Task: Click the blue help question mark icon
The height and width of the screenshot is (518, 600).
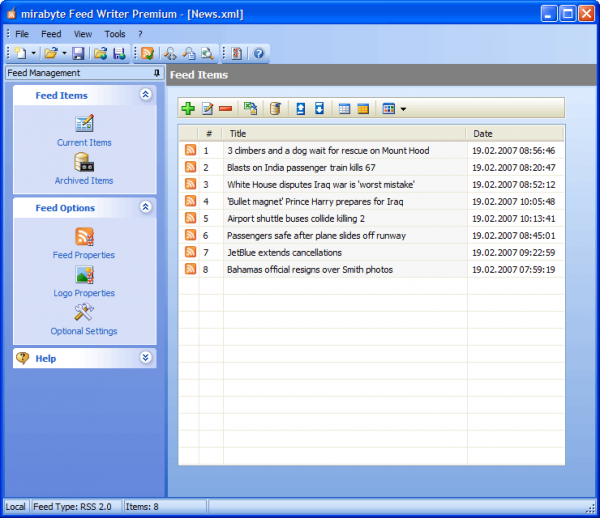Action: click(x=259, y=53)
